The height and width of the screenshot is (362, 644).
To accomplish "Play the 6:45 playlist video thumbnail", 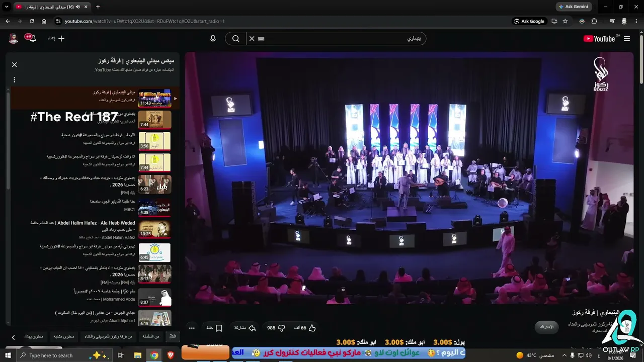I will 154,252.
